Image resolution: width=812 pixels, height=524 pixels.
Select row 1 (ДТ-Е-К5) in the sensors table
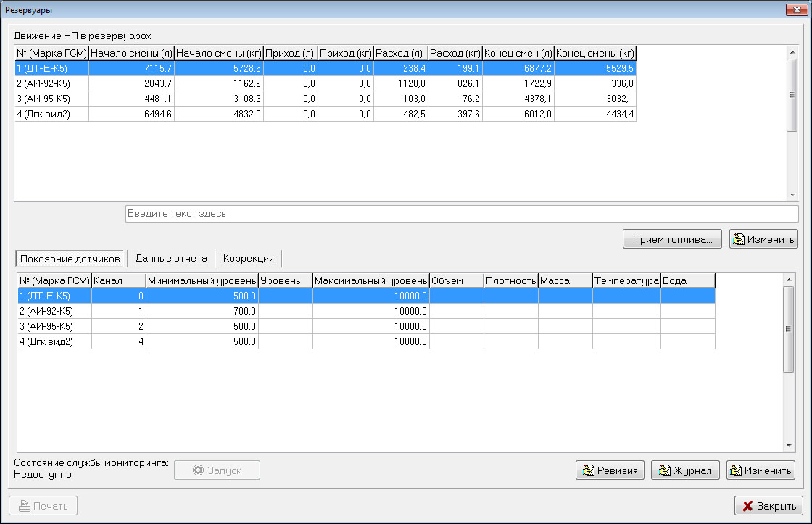coord(366,296)
